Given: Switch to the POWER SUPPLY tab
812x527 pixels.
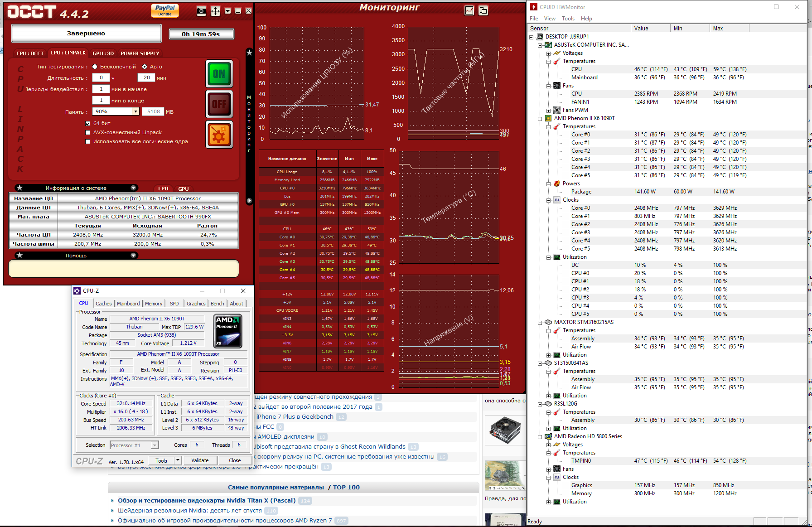Looking at the screenshot, I should tap(140, 53).
